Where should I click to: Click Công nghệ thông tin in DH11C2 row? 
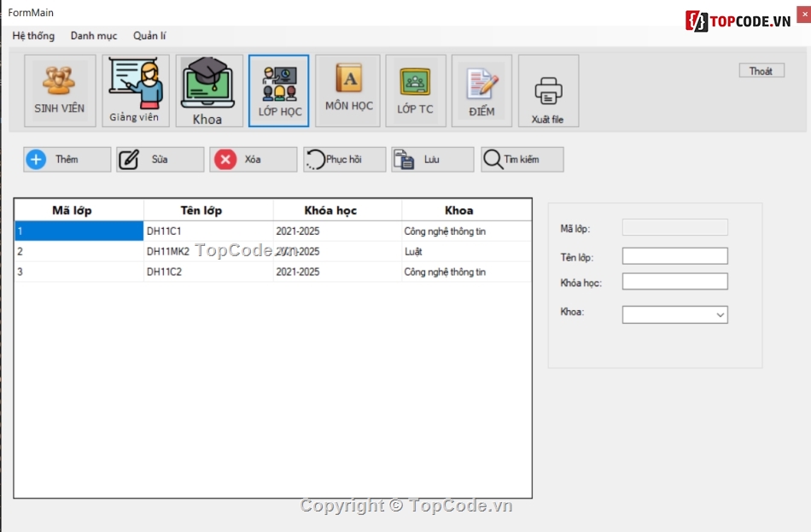(x=466, y=272)
